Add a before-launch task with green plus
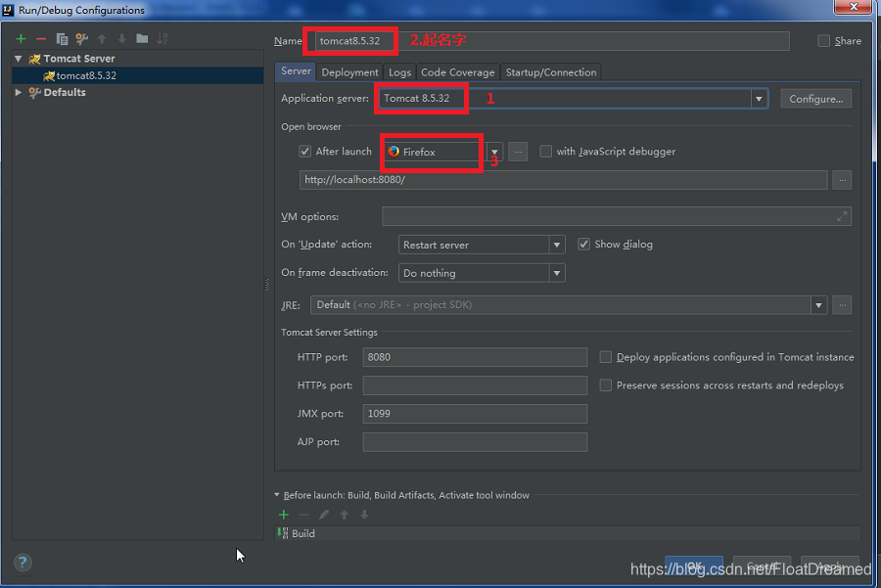The height and width of the screenshot is (588, 881). pyautogui.click(x=284, y=515)
